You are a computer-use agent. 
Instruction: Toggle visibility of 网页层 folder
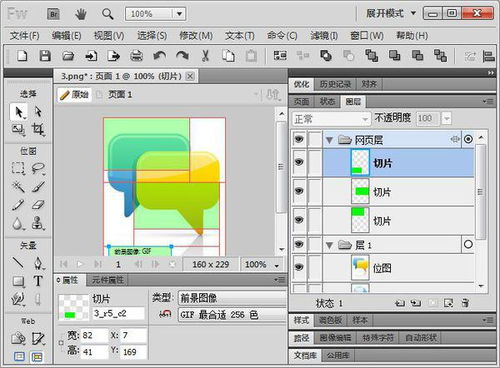[x=299, y=139]
